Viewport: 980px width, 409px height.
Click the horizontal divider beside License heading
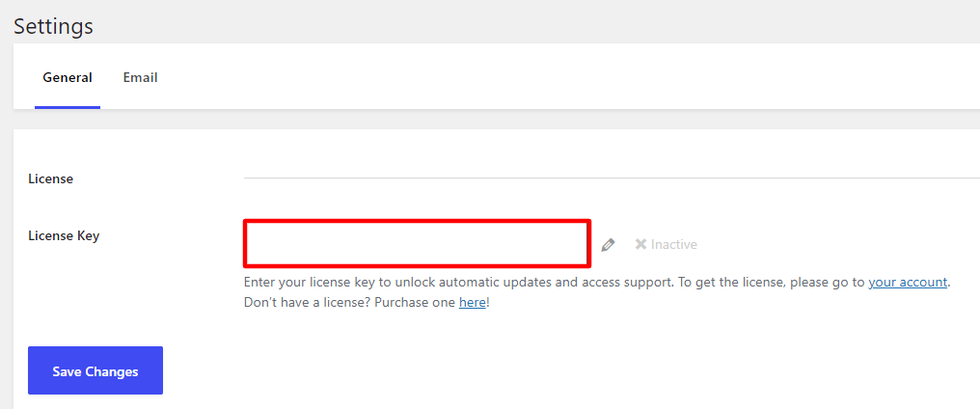[x=612, y=178]
